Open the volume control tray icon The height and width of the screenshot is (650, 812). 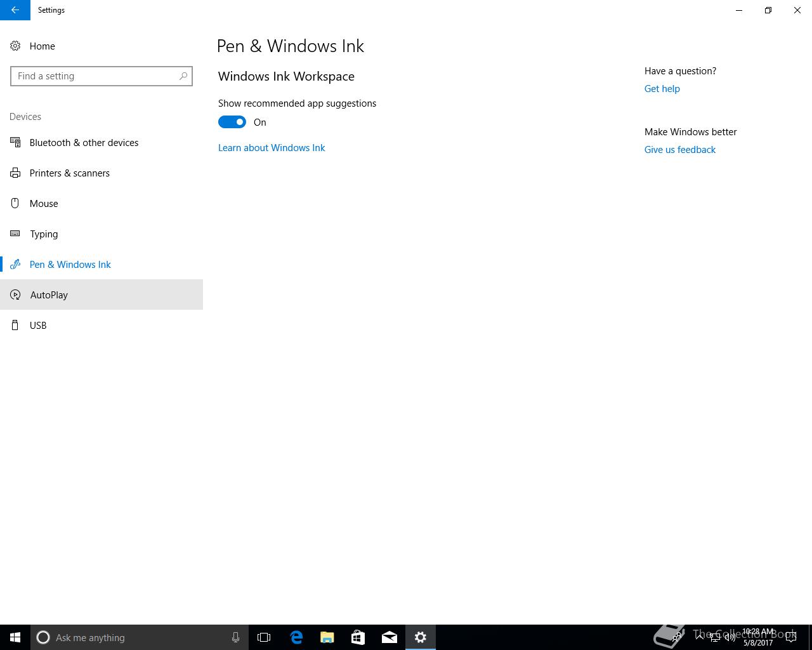point(730,637)
